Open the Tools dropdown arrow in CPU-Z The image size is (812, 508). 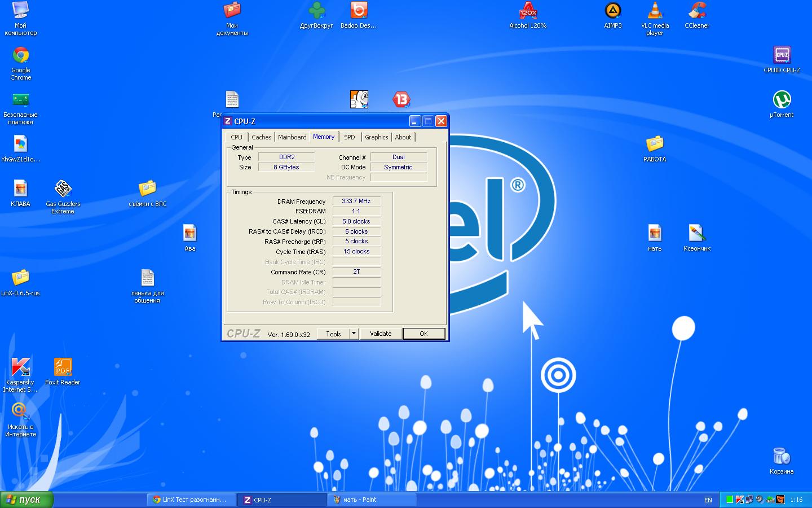tap(354, 334)
